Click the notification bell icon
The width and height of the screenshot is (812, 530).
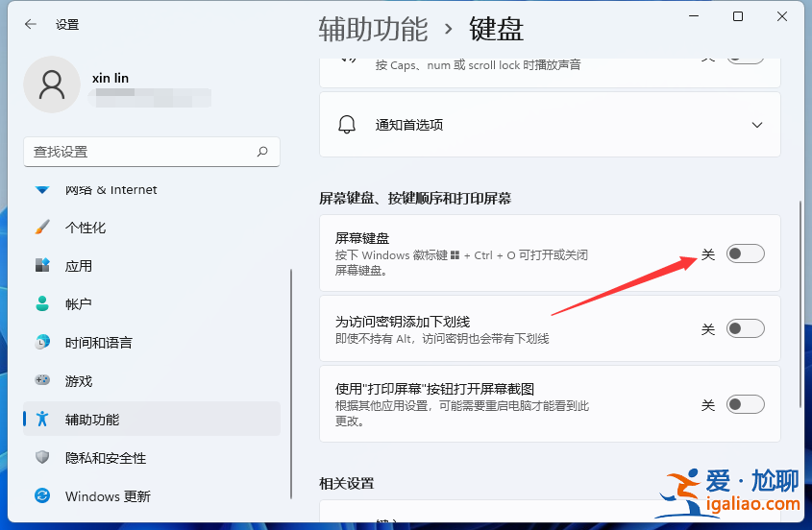pyautogui.click(x=347, y=125)
